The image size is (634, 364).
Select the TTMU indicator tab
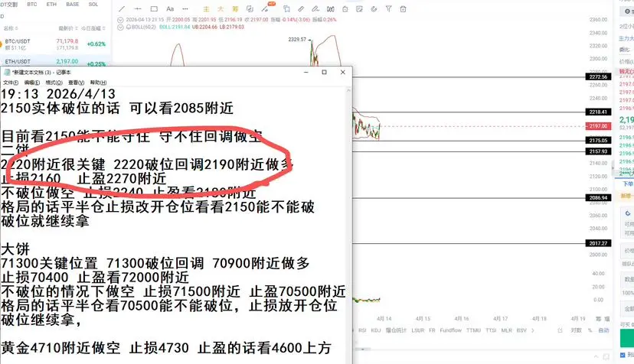pos(473,330)
